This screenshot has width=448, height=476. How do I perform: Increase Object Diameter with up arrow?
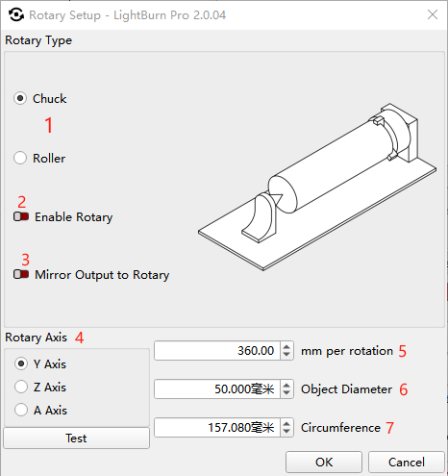[286, 385]
